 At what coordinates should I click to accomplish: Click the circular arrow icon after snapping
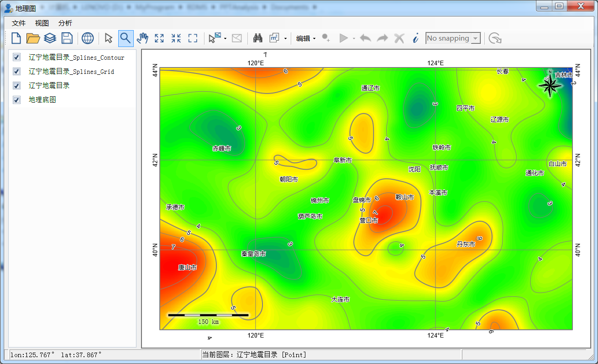(x=495, y=38)
